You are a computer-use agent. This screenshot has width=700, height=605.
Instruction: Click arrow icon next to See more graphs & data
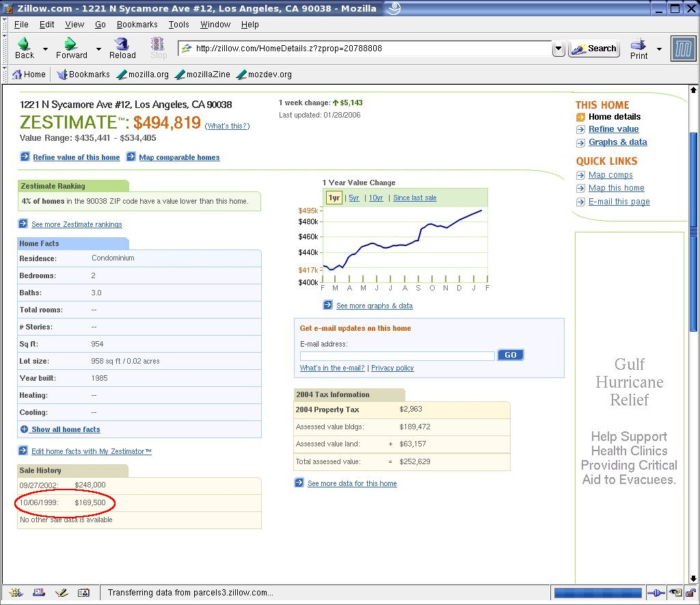[x=327, y=305]
